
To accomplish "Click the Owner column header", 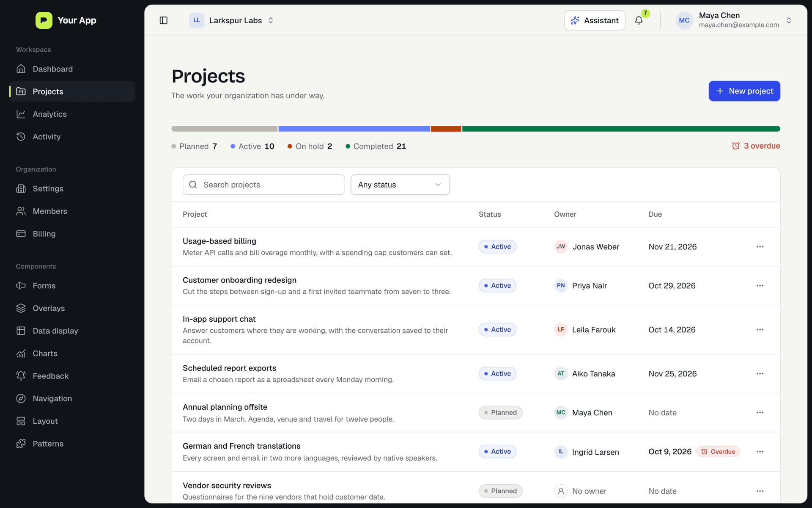I will [565, 214].
